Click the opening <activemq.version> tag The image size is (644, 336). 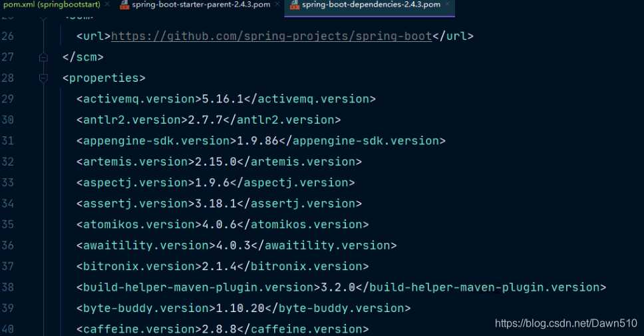point(139,99)
